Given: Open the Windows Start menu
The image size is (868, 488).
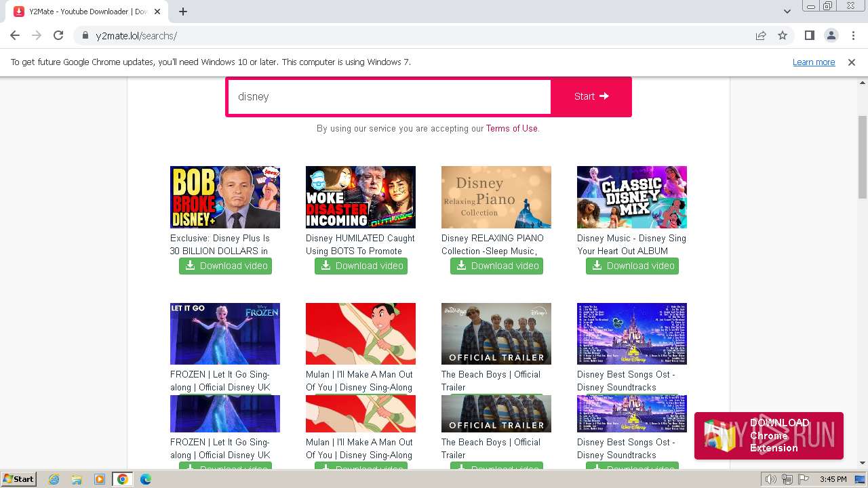Looking at the screenshot, I should [19, 479].
